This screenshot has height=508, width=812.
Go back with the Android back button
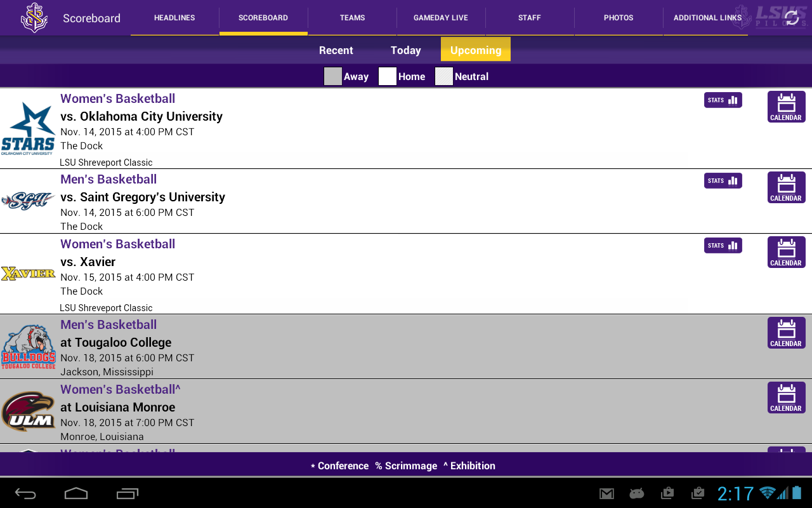(25, 493)
